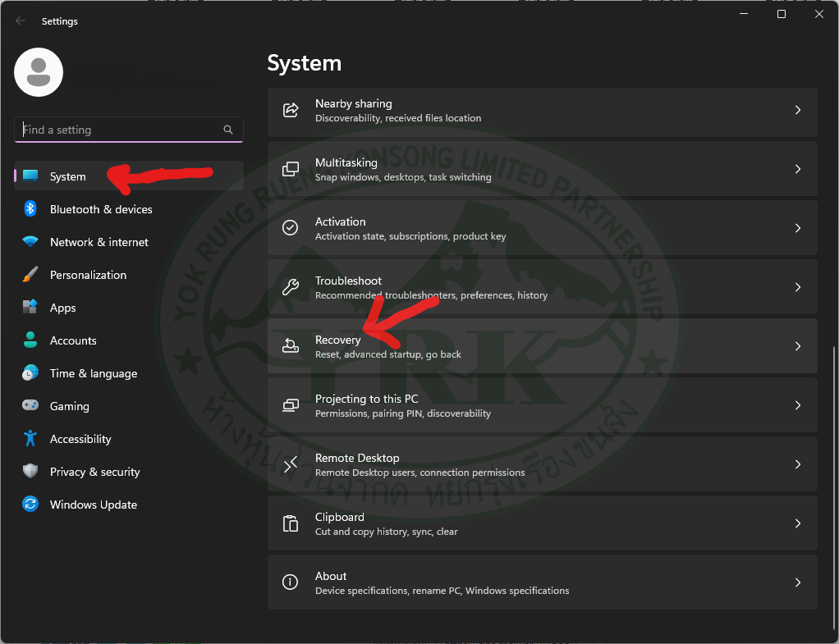Go to Bluetooth & devices settings

coord(129,208)
